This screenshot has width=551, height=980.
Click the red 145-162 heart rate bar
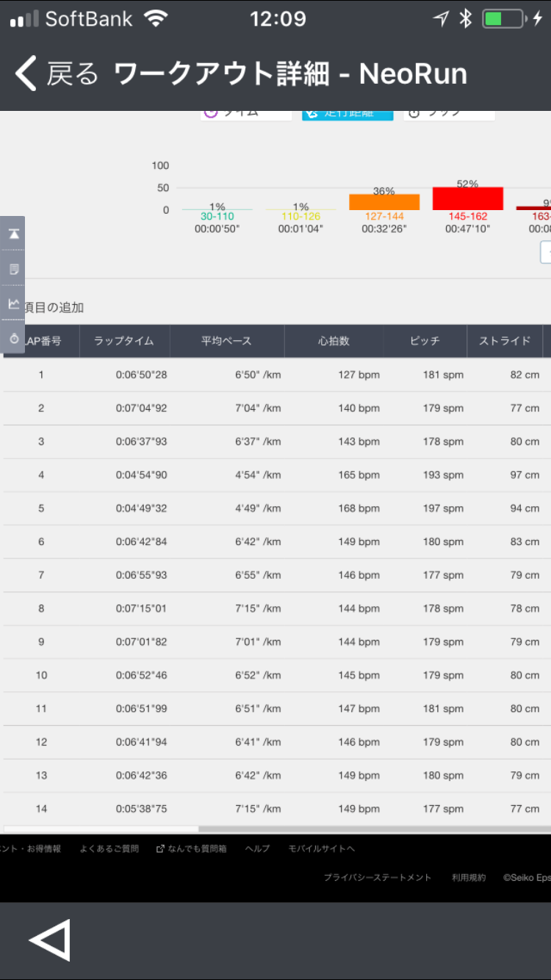(x=468, y=198)
